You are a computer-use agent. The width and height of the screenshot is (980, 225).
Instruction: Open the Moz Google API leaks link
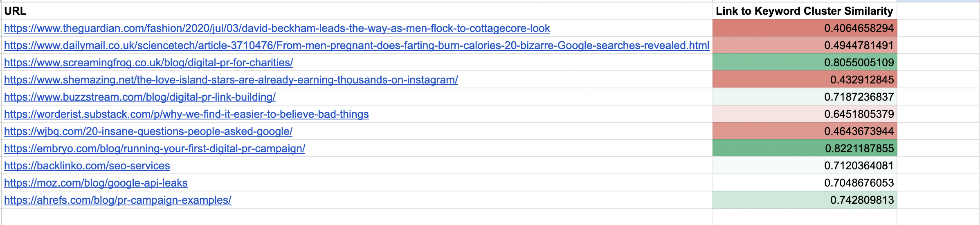96,183
